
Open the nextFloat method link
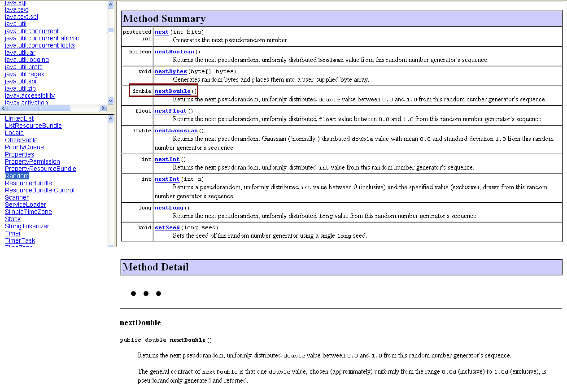171,111
